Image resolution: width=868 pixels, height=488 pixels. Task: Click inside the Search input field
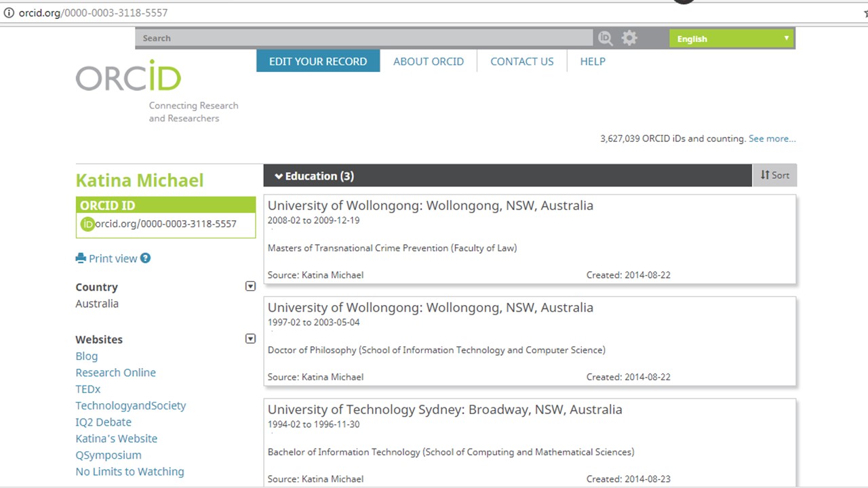point(364,38)
